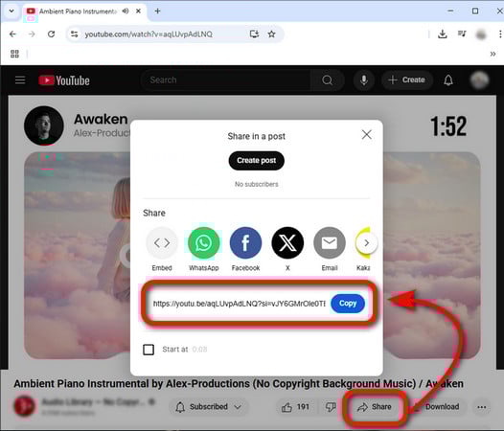504x431 pixels.
Task: Reload the YouTube page
Action: [51, 34]
